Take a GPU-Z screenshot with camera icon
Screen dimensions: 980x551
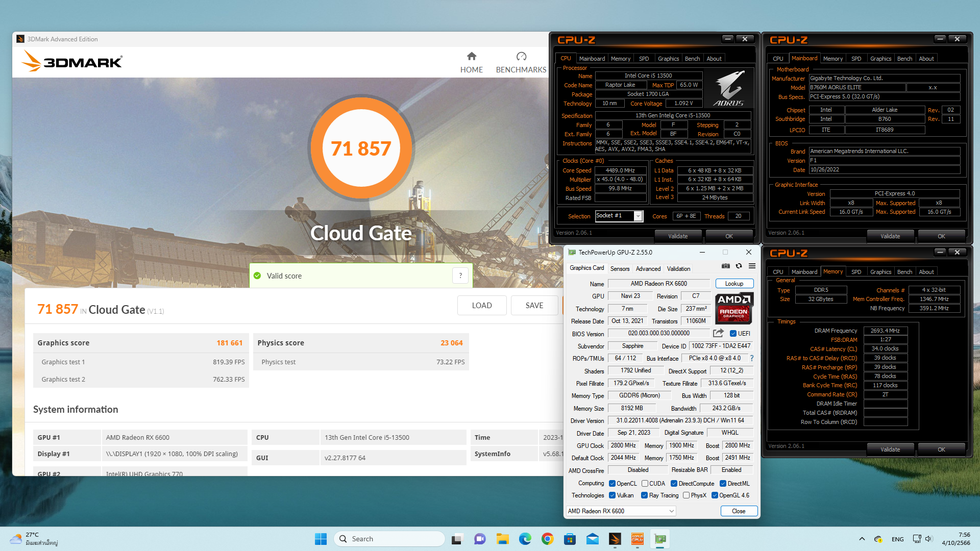(x=725, y=266)
